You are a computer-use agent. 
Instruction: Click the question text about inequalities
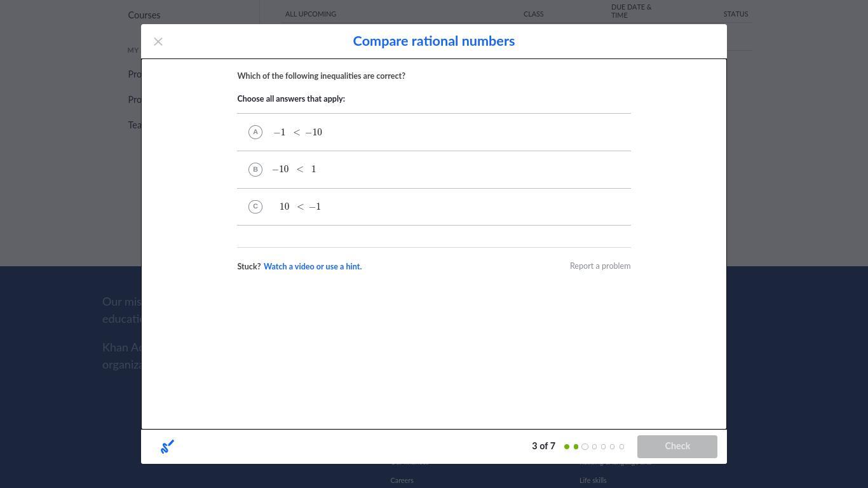322,76
